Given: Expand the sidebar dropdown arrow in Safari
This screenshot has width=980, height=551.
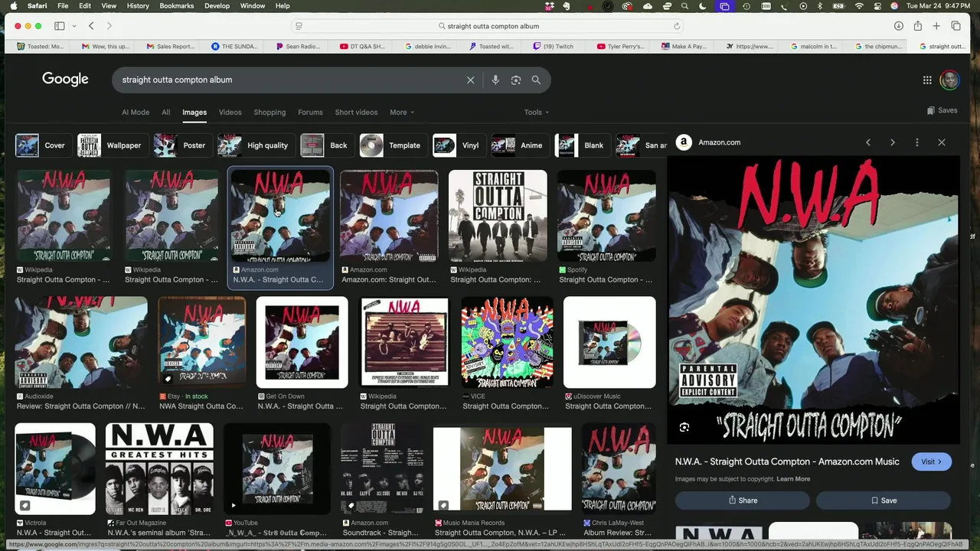Looking at the screenshot, I should click(x=74, y=26).
